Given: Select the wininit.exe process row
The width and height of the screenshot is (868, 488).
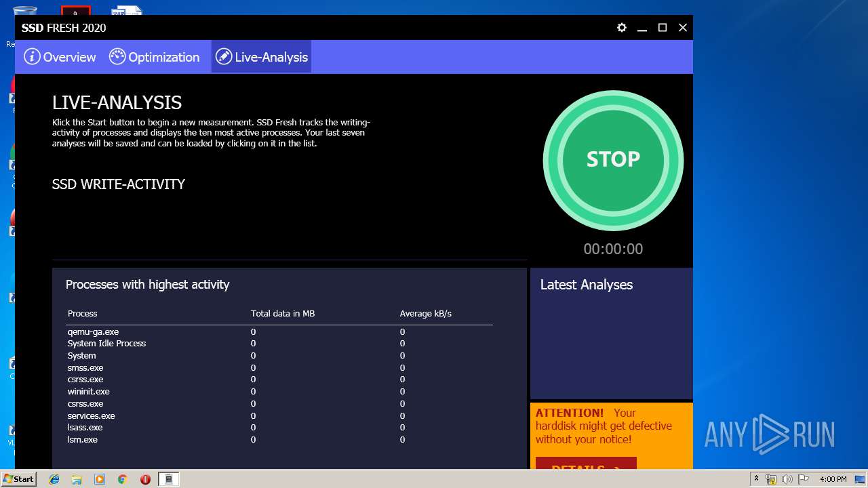Looking at the screenshot, I should [279, 392].
